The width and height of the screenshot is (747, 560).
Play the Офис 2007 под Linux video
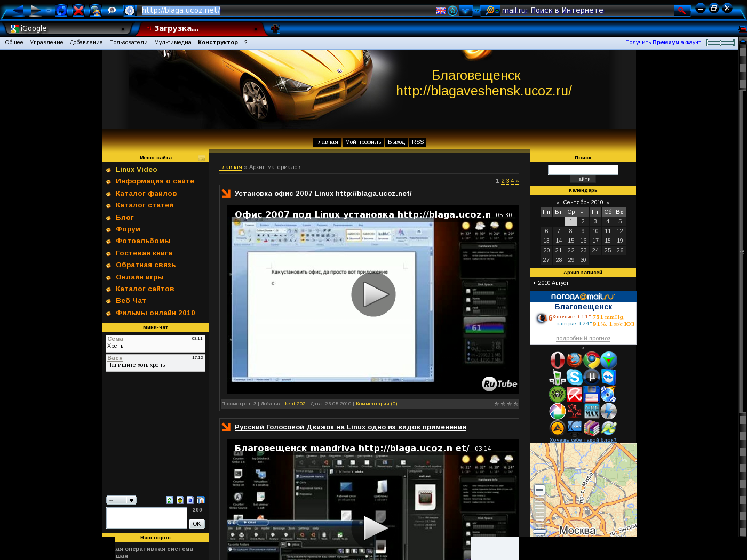tap(373, 294)
